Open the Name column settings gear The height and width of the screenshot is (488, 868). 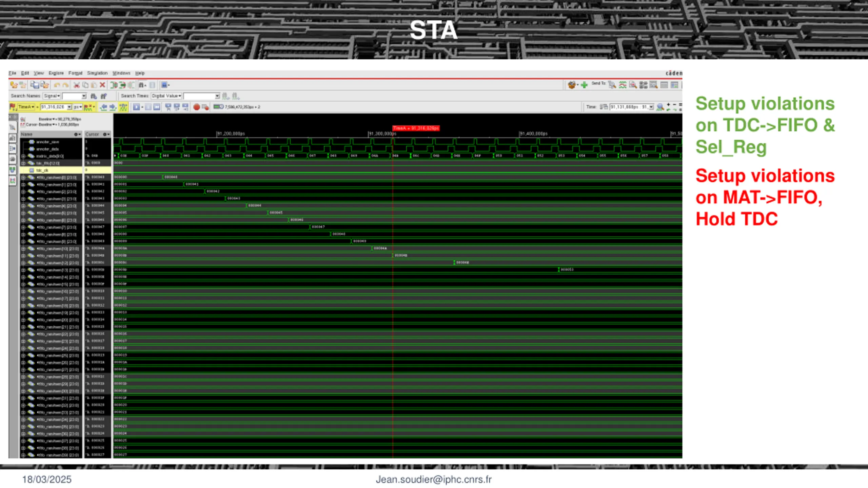[x=77, y=135]
